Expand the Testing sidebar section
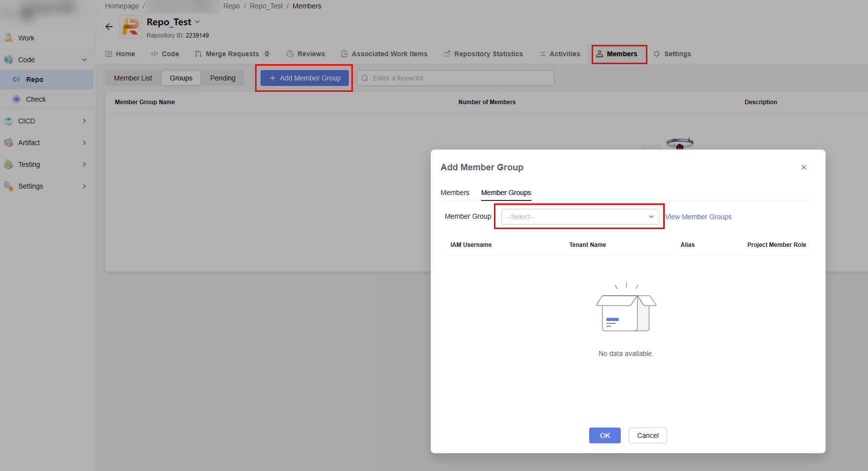 click(x=84, y=164)
